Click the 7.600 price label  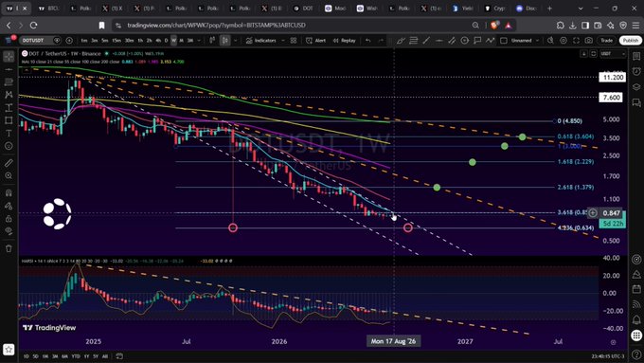pos(611,98)
